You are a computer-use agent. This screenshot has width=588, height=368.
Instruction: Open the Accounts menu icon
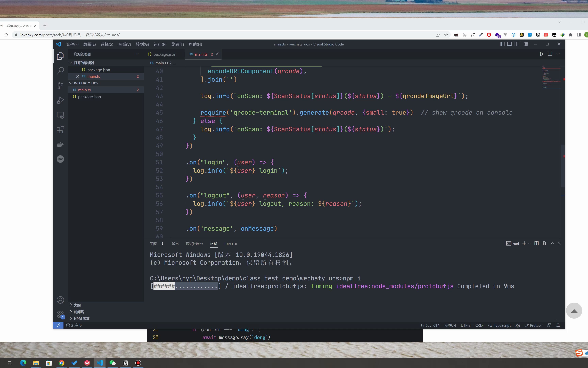pos(60,300)
